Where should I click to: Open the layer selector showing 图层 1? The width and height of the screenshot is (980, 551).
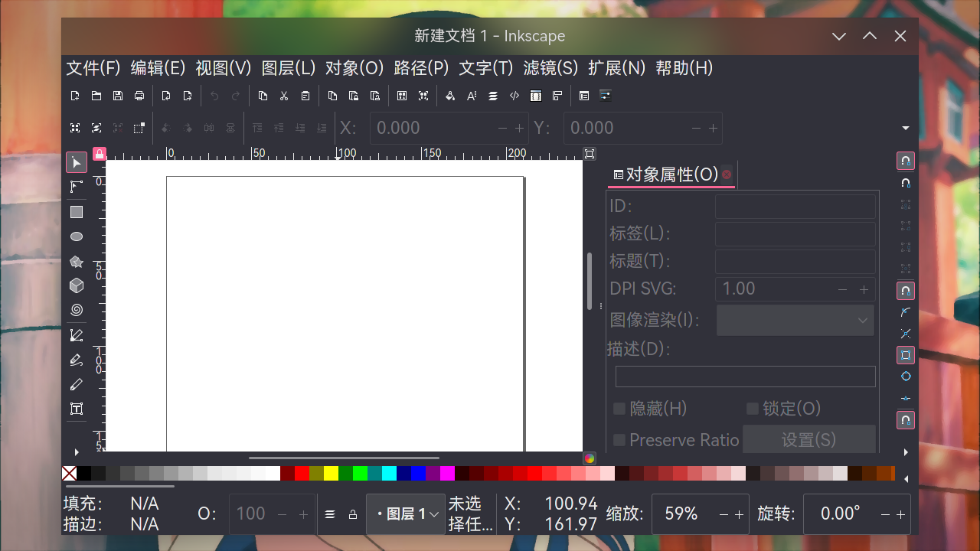(405, 514)
